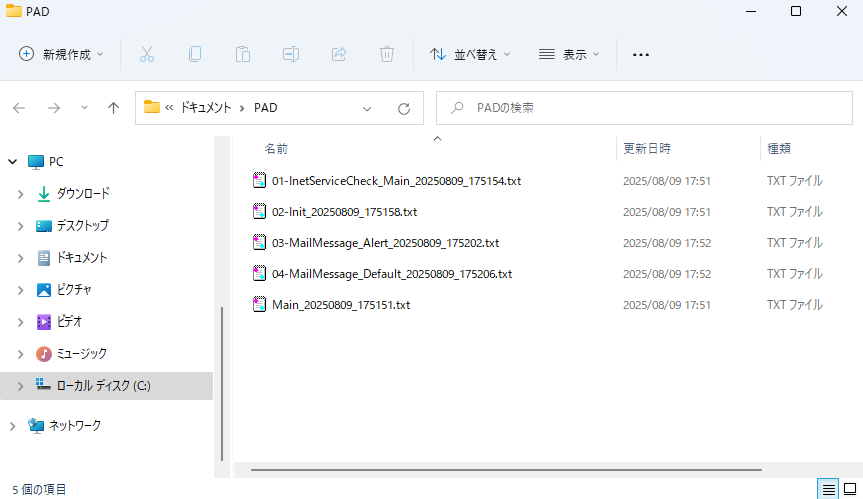
Task: Click the PC monitor icon in sidebar
Action: point(36,162)
